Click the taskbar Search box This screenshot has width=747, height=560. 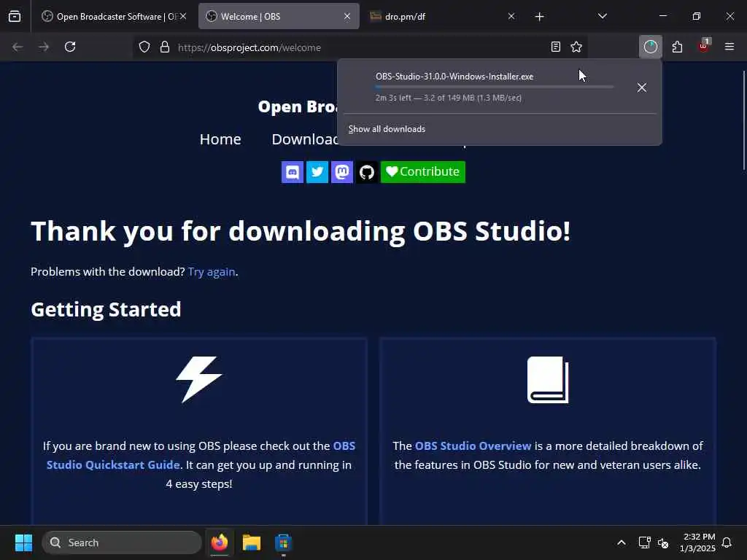122,542
